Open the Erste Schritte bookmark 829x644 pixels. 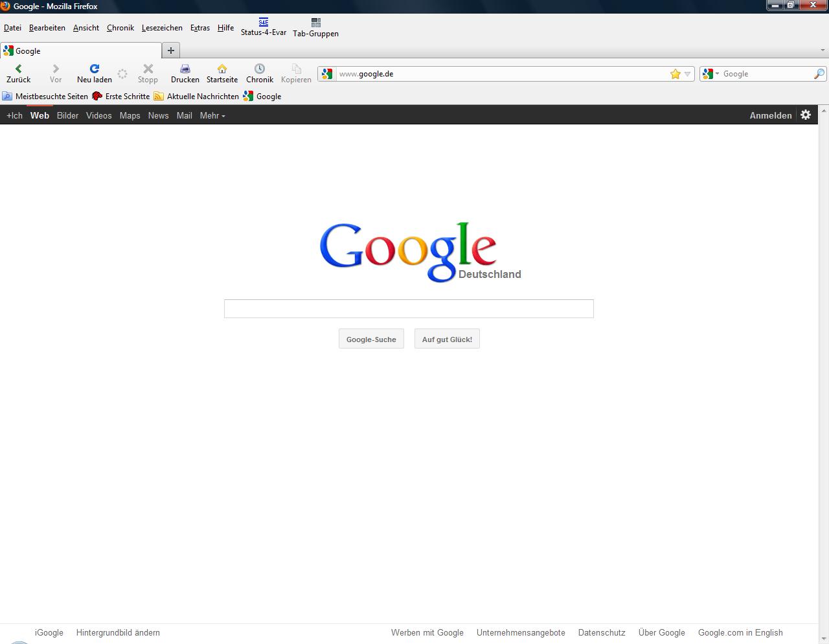pos(120,97)
